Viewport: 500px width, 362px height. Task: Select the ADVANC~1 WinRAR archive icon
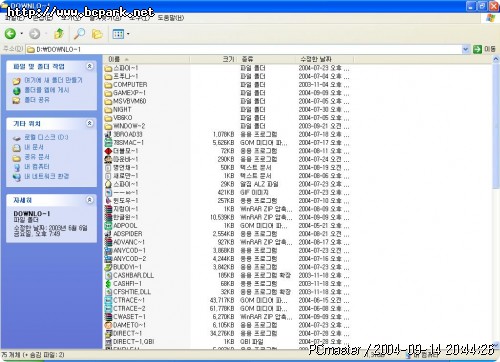108,242
